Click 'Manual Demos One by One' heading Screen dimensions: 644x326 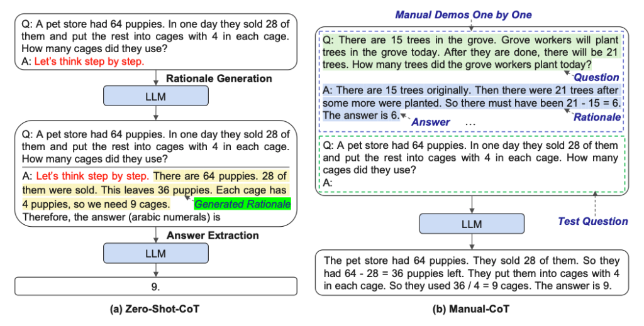point(464,15)
